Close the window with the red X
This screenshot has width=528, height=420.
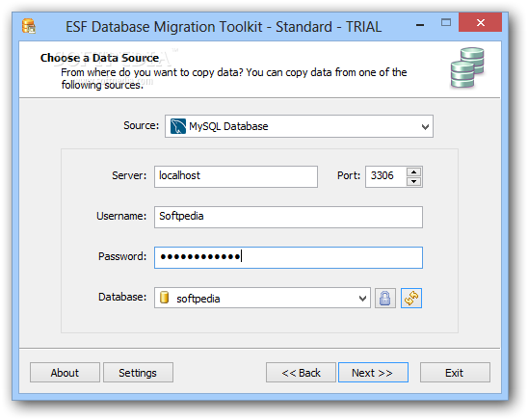(x=480, y=22)
